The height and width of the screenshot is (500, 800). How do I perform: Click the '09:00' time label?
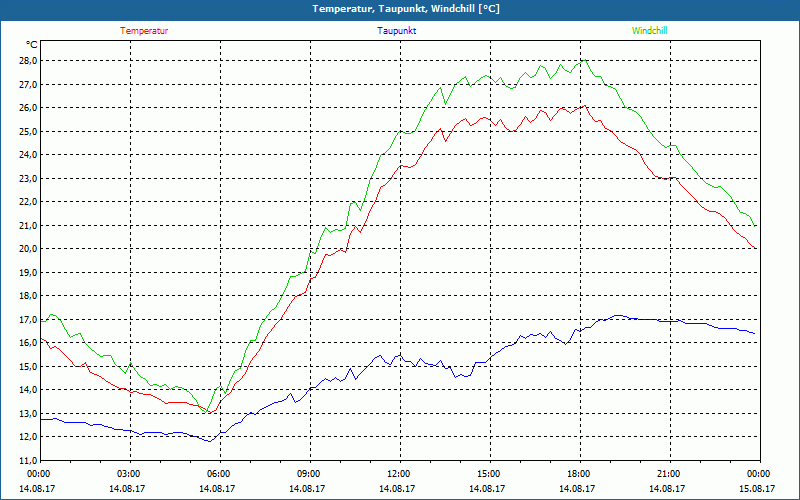[309, 474]
